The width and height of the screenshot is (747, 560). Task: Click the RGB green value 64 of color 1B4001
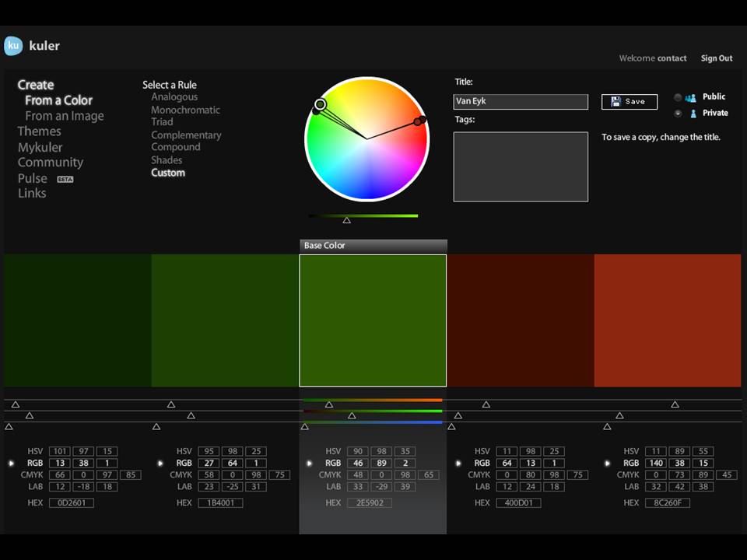click(x=233, y=463)
